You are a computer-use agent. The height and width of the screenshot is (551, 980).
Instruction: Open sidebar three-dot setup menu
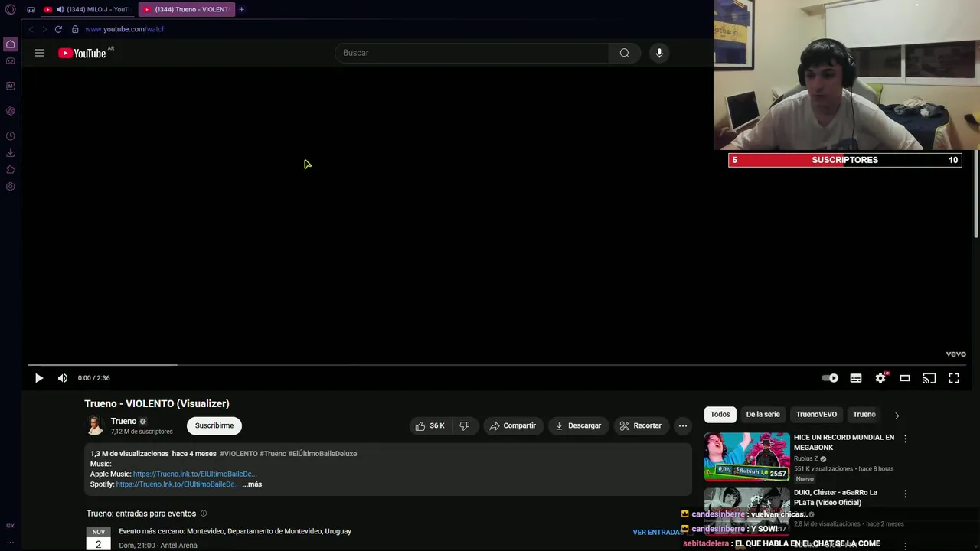pyautogui.click(x=10, y=543)
